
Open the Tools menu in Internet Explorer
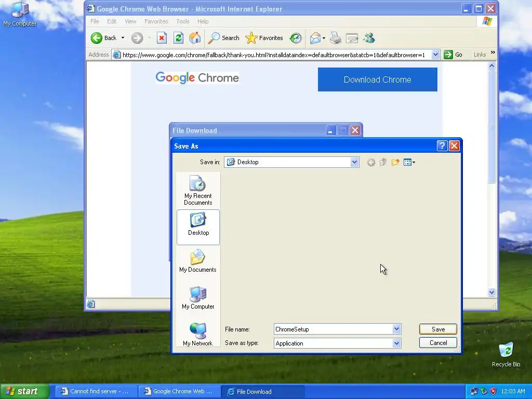click(182, 21)
